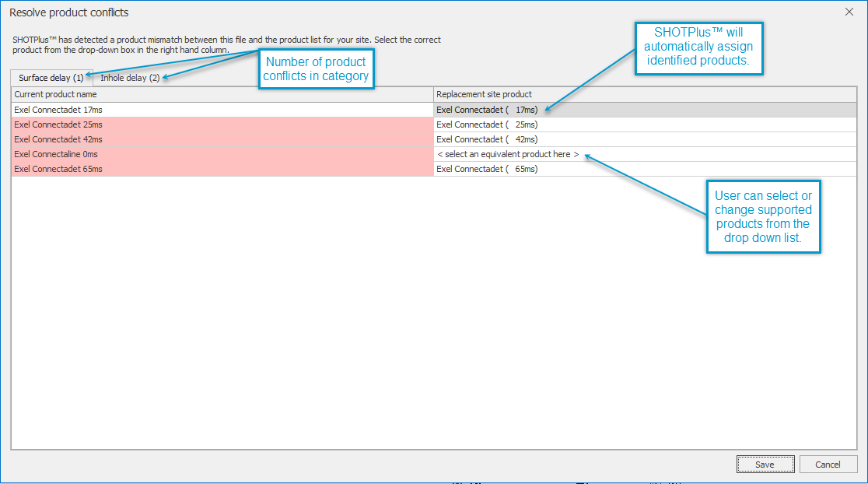Open the Inhole delay (2) tab
This screenshot has height=484, width=868.
click(130, 78)
